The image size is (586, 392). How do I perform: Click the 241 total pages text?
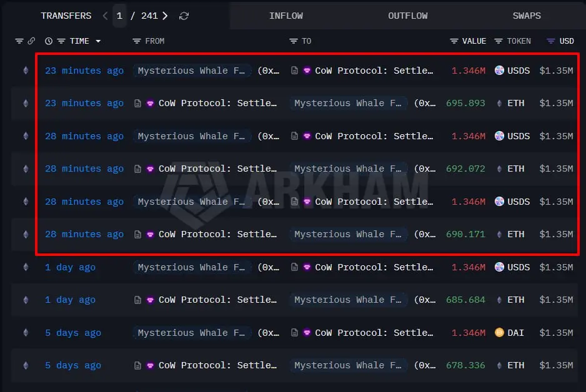(149, 16)
